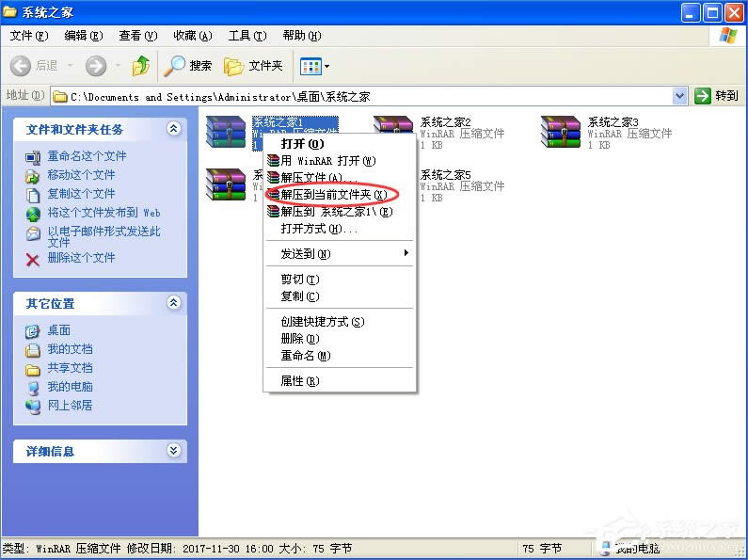Collapse the 其它位置 panel
The height and width of the screenshot is (560, 748).
173,303
